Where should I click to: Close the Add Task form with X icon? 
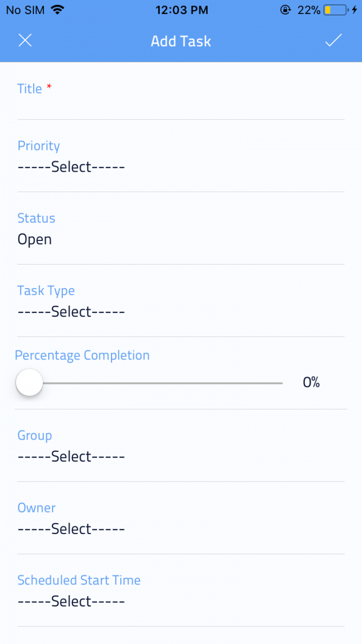[25, 41]
